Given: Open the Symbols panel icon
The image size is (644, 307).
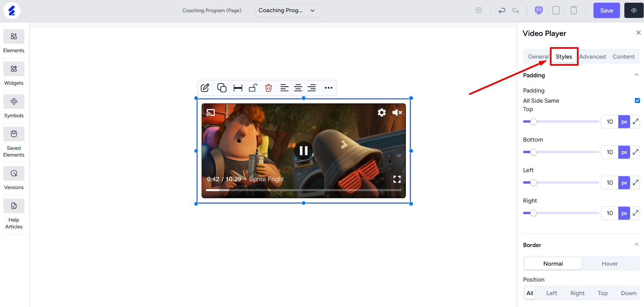Looking at the screenshot, I should pyautogui.click(x=14, y=102).
